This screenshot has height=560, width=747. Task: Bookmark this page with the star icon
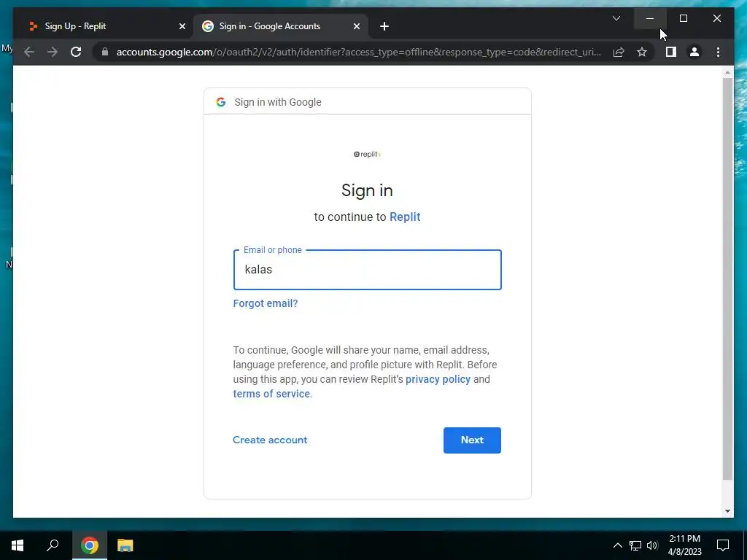(x=642, y=52)
